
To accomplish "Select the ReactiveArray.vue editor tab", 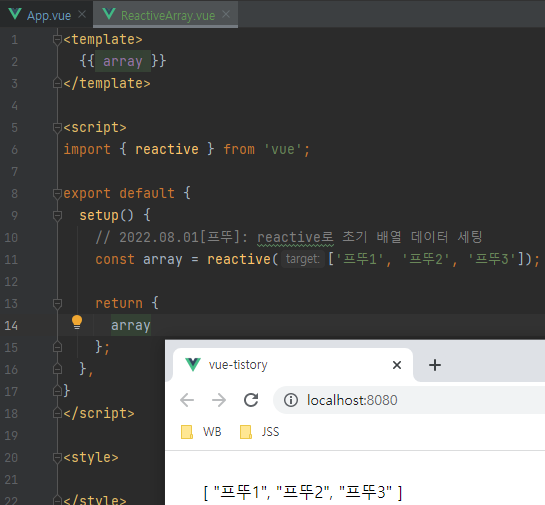I will coord(165,15).
